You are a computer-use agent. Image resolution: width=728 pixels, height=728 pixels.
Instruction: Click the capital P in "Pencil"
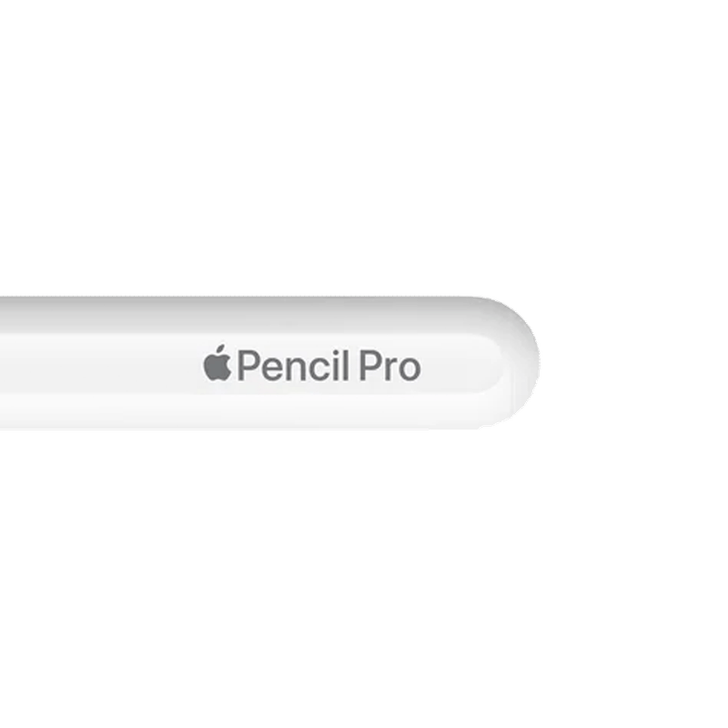[x=248, y=367]
